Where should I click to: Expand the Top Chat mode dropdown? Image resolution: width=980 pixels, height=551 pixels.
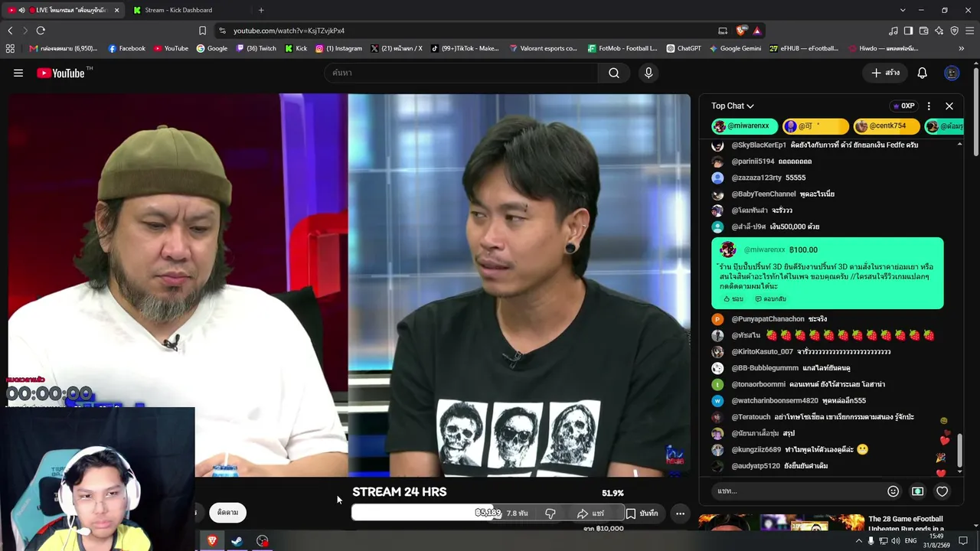[733, 106]
